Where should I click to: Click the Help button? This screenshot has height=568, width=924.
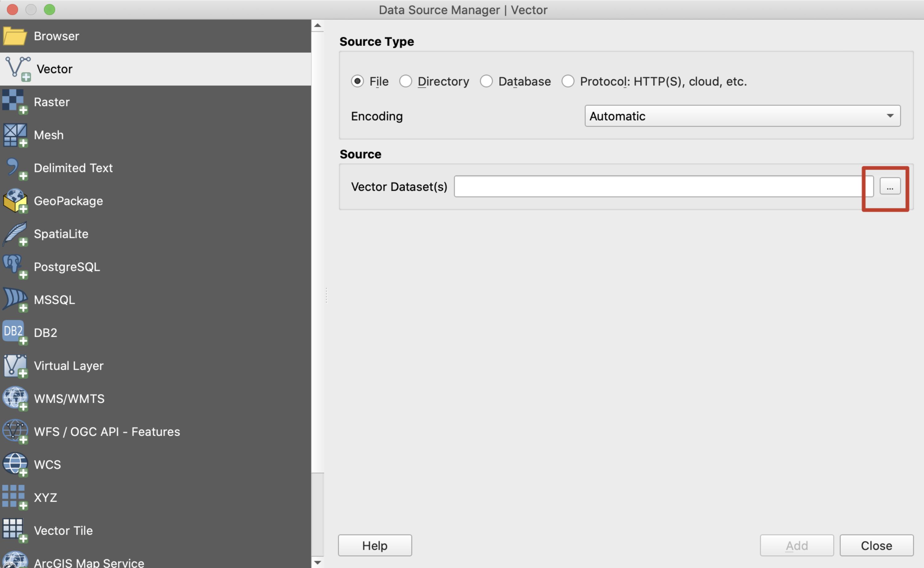pyautogui.click(x=374, y=545)
